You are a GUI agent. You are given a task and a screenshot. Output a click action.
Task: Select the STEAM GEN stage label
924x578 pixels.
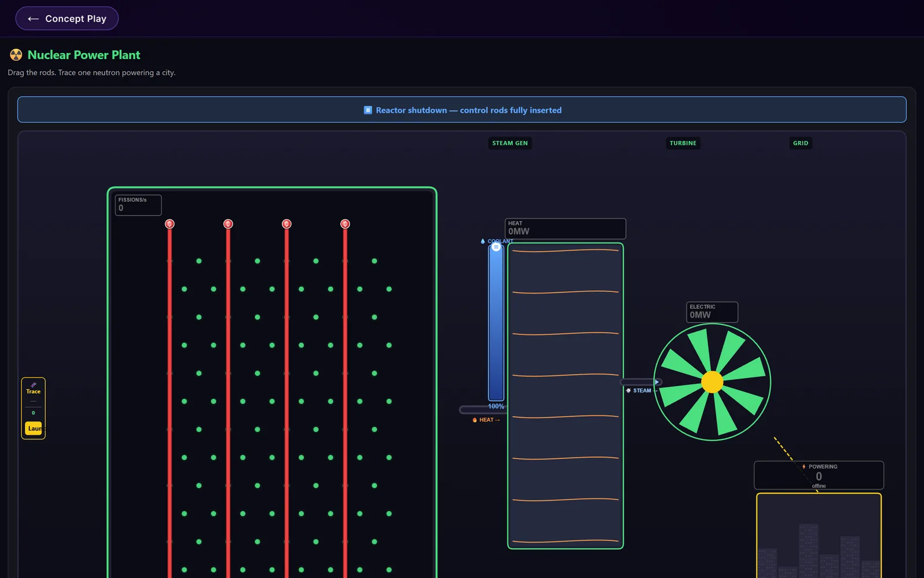click(510, 143)
